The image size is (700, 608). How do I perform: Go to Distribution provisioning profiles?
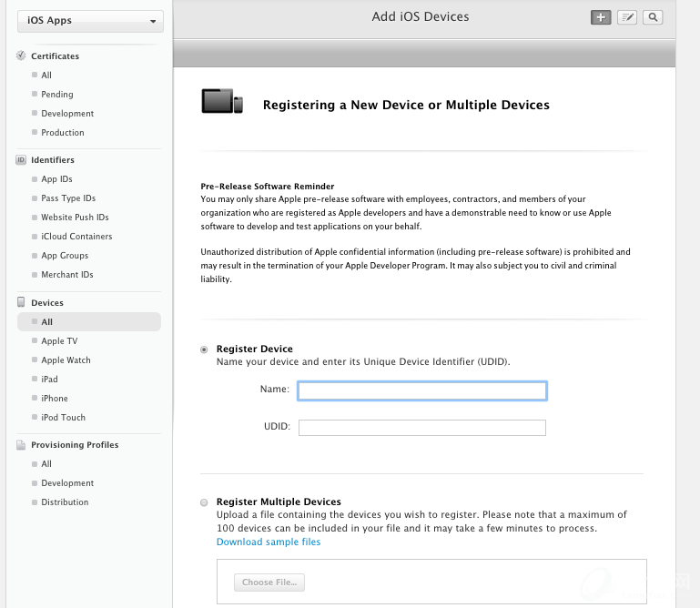[x=65, y=502]
